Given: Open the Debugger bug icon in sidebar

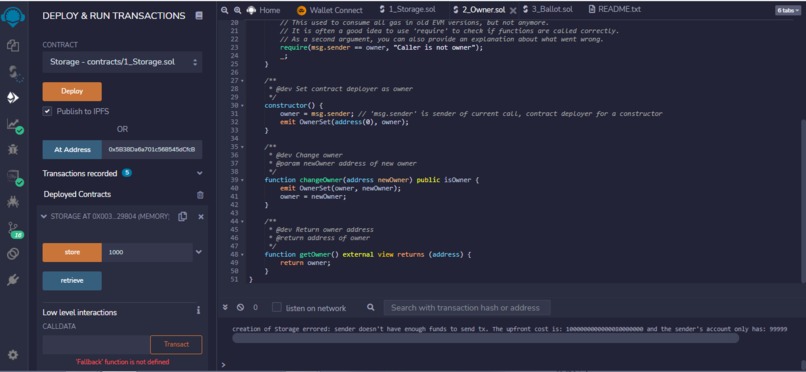Looking at the screenshot, I should click(13, 150).
